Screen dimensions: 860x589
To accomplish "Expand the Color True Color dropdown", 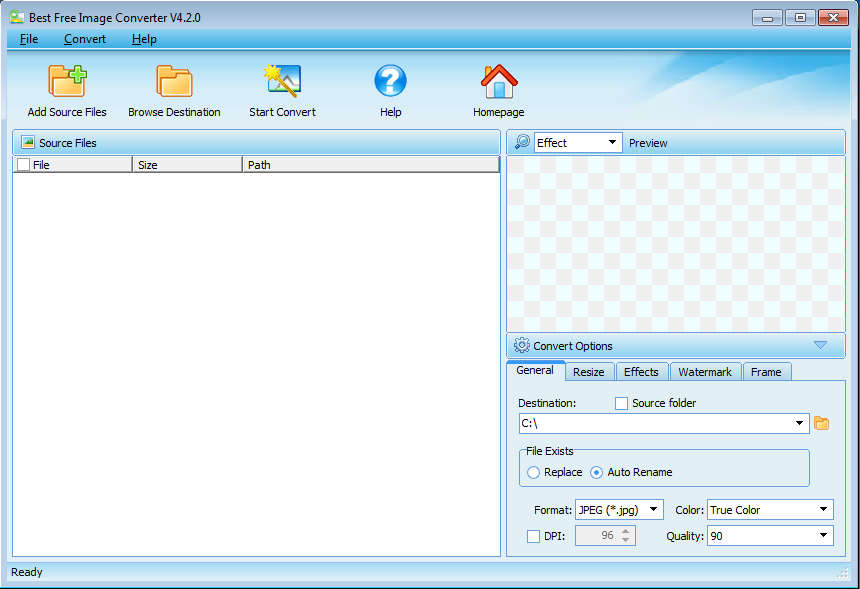I will tap(822, 510).
